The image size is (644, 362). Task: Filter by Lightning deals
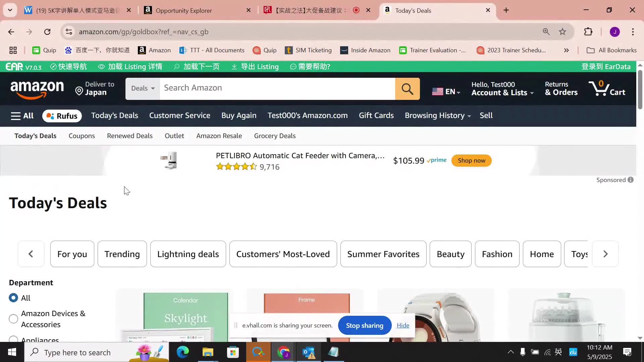188,254
